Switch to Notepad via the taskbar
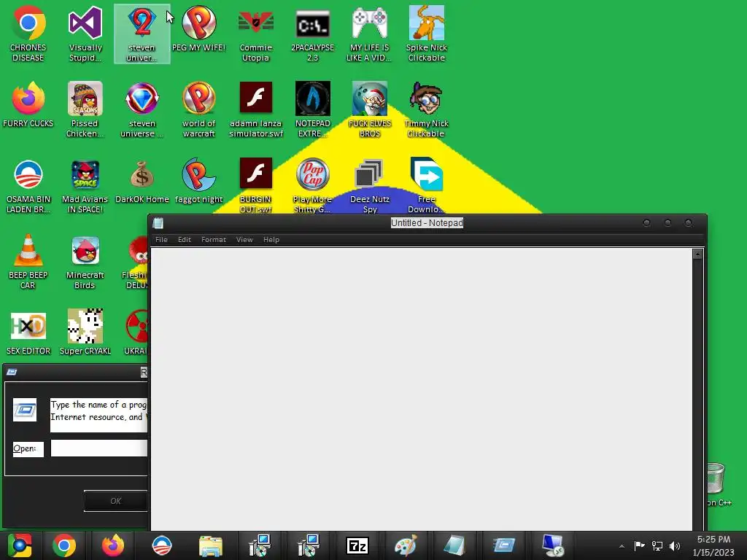The image size is (747, 560). click(x=454, y=545)
